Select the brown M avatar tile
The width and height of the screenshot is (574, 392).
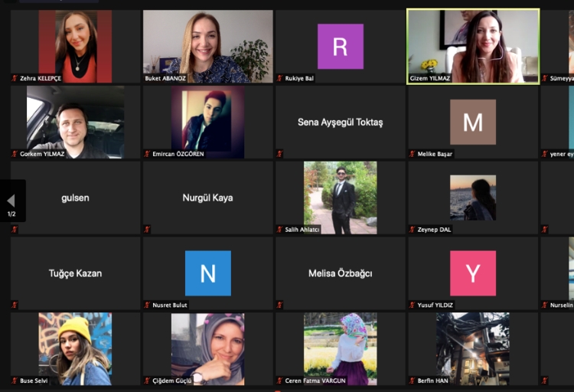472,122
